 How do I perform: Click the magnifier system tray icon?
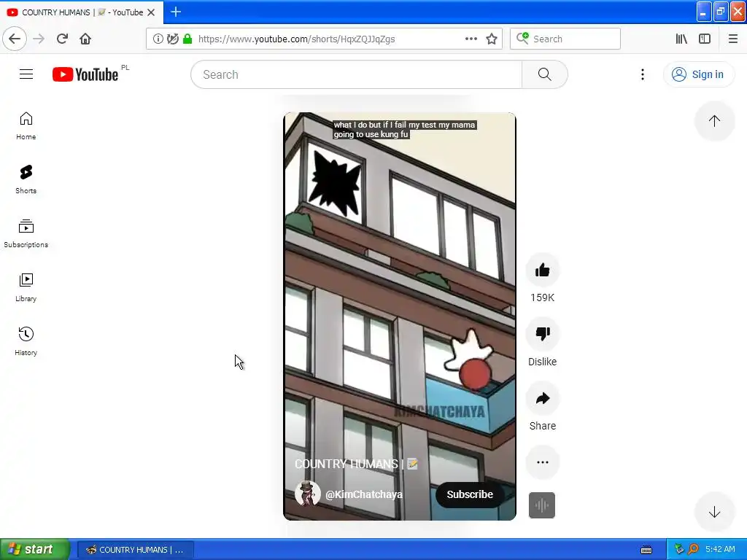pos(693,550)
